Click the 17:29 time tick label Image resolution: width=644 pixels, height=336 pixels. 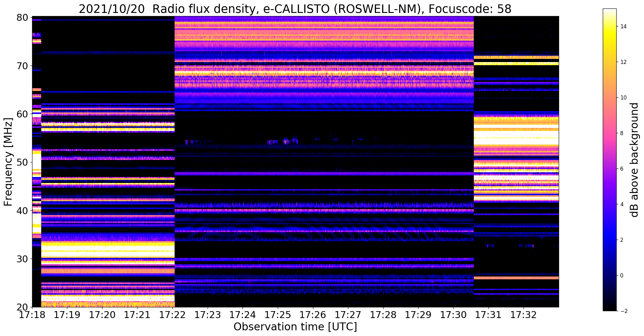tap(418, 315)
